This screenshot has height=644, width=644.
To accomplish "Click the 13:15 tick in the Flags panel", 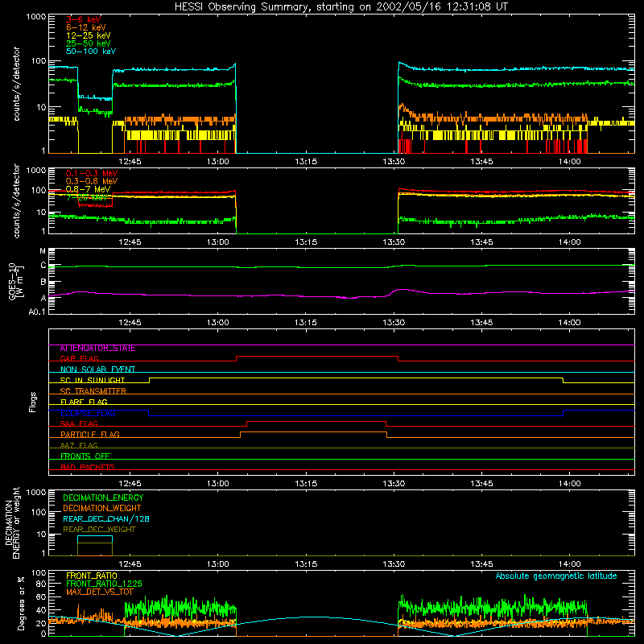I will point(306,484).
